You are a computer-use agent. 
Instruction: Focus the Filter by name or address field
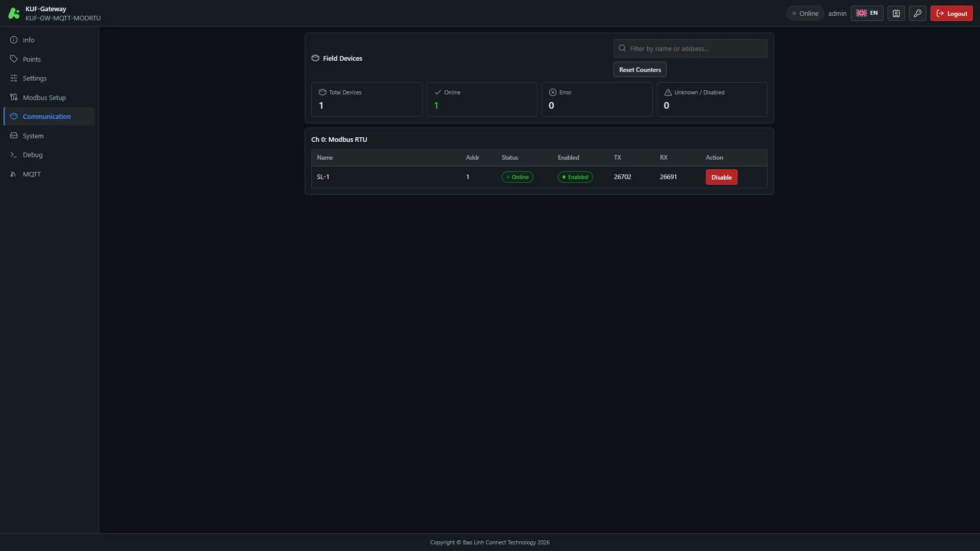(x=690, y=48)
